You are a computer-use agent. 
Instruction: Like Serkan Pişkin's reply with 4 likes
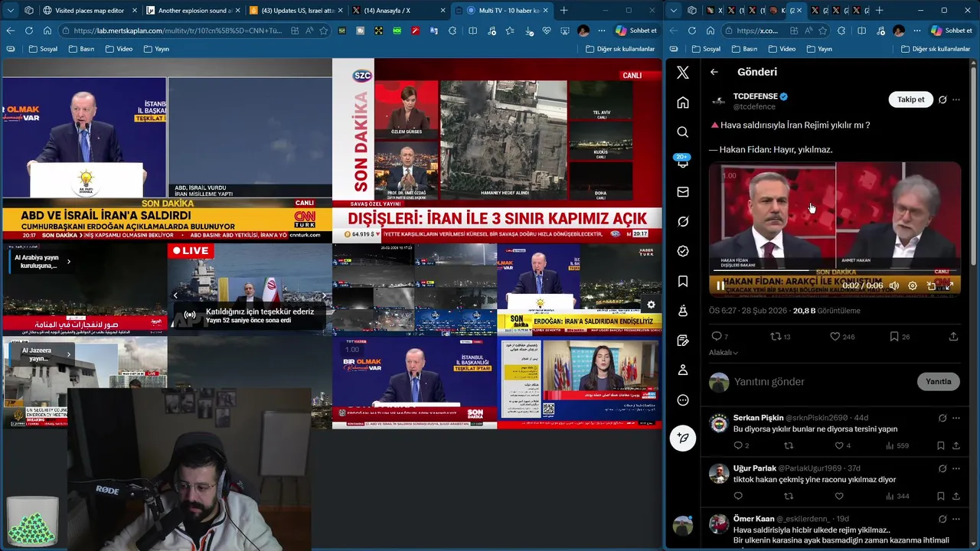point(839,445)
